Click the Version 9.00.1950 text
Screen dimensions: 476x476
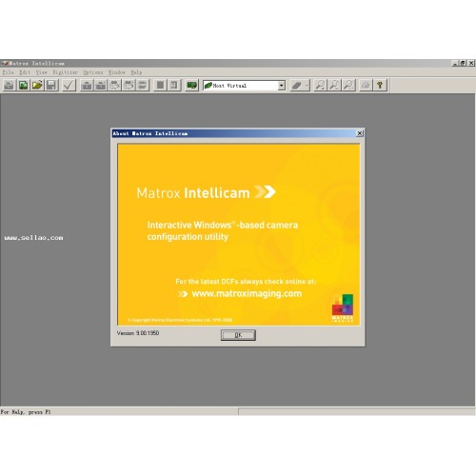click(138, 333)
